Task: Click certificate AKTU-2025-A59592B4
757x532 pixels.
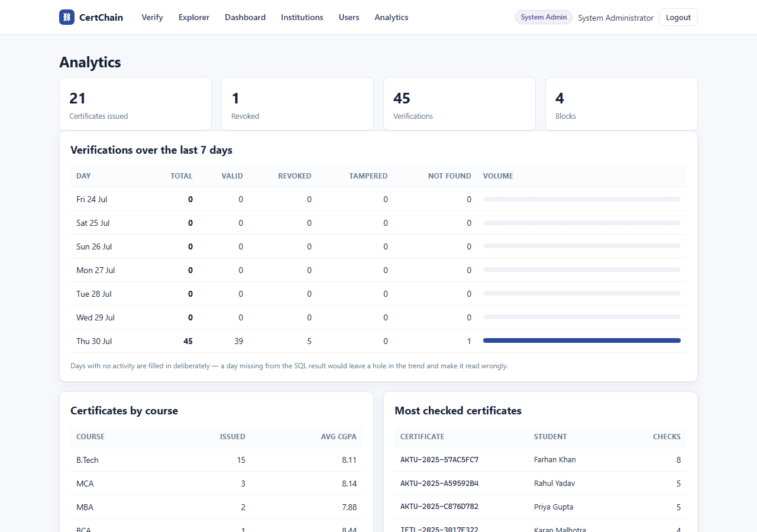Action: tap(439, 484)
